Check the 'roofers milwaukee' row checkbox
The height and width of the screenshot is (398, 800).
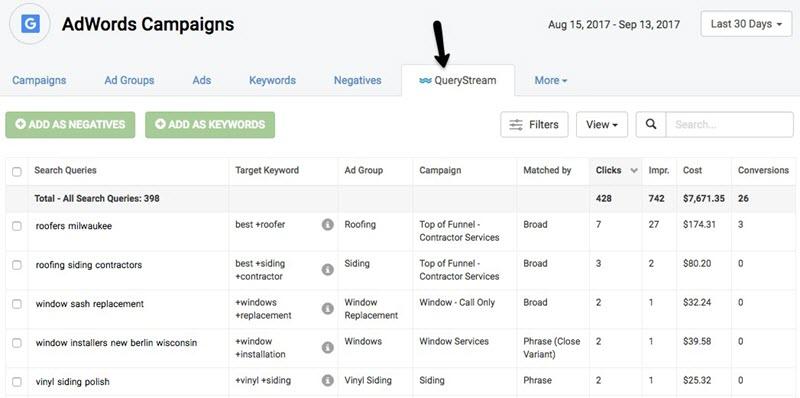coord(17,226)
